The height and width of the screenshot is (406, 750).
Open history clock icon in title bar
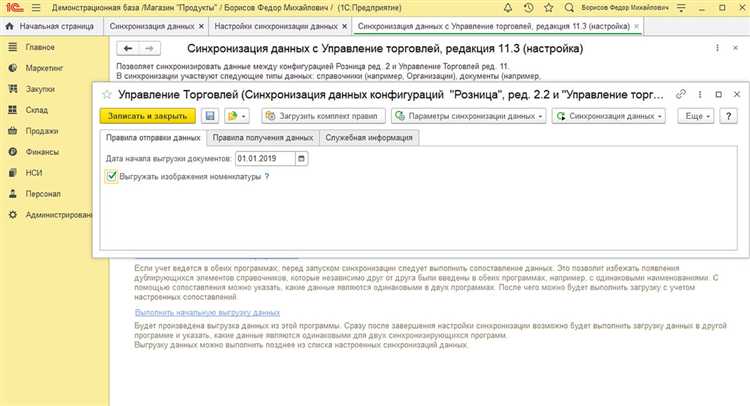(x=528, y=8)
